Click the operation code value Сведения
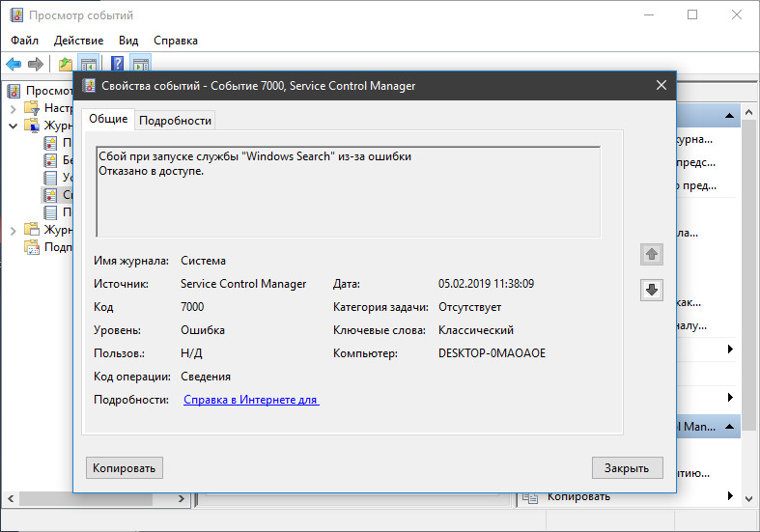Screen dimensions: 760x532 click(x=206, y=377)
